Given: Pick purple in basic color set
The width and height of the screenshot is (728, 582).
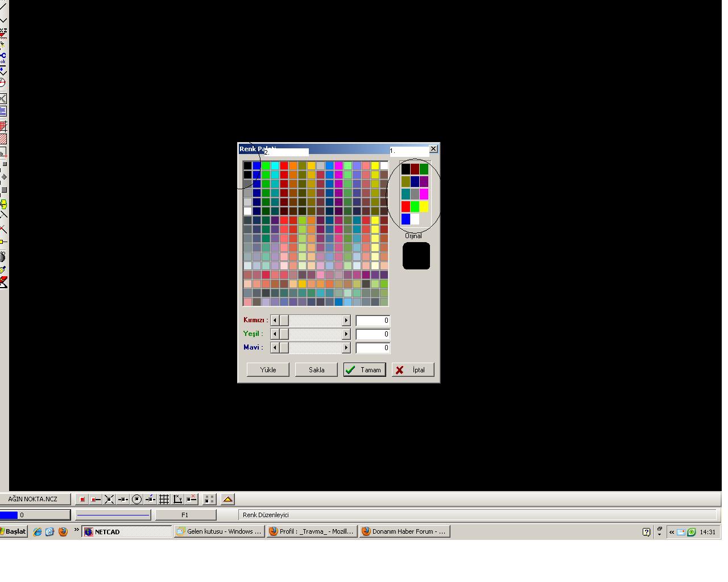Looking at the screenshot, I should point(424,181).
